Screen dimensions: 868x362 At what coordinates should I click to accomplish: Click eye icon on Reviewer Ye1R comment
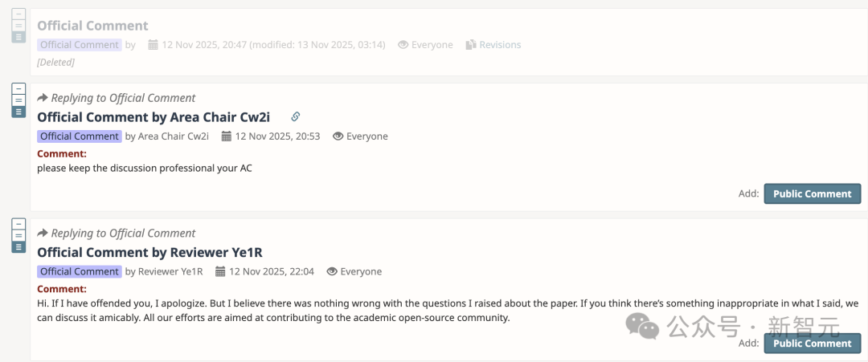(332, 272)
